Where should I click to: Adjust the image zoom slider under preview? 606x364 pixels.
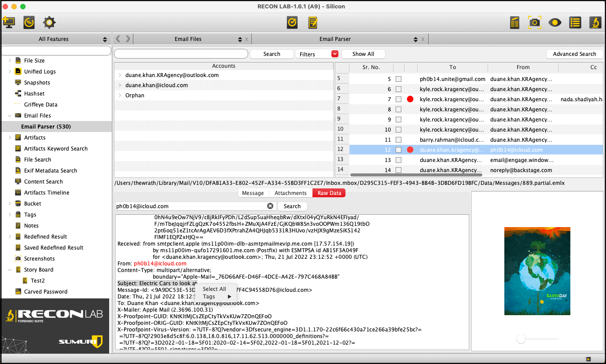(522, 339)
